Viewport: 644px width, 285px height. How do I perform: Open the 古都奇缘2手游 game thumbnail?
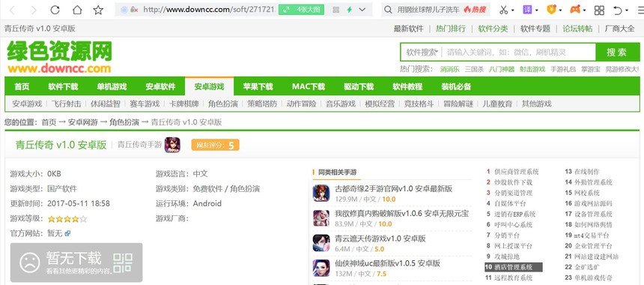321,193
